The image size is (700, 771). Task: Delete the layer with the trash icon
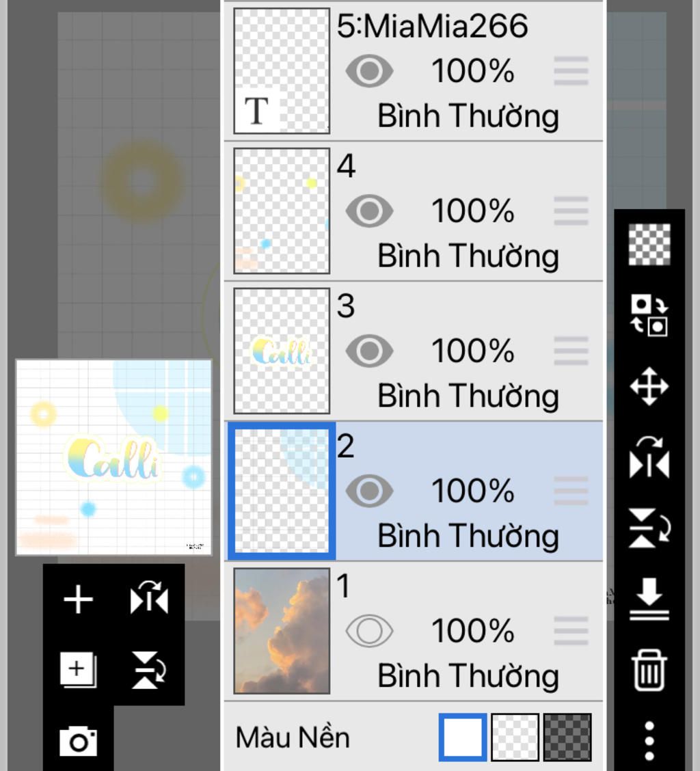pyautogui.click(x=649, y=670)
